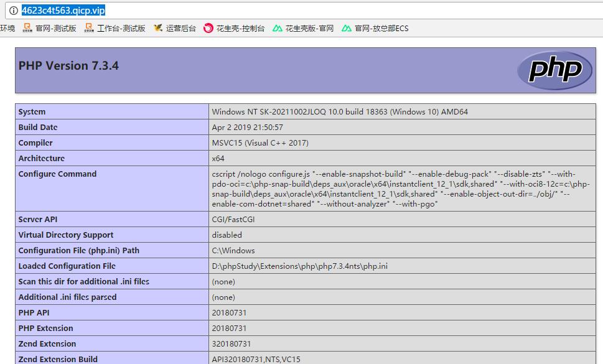Click the disabled value
This screenshot has height=364, width=603.
pos(227,235)
